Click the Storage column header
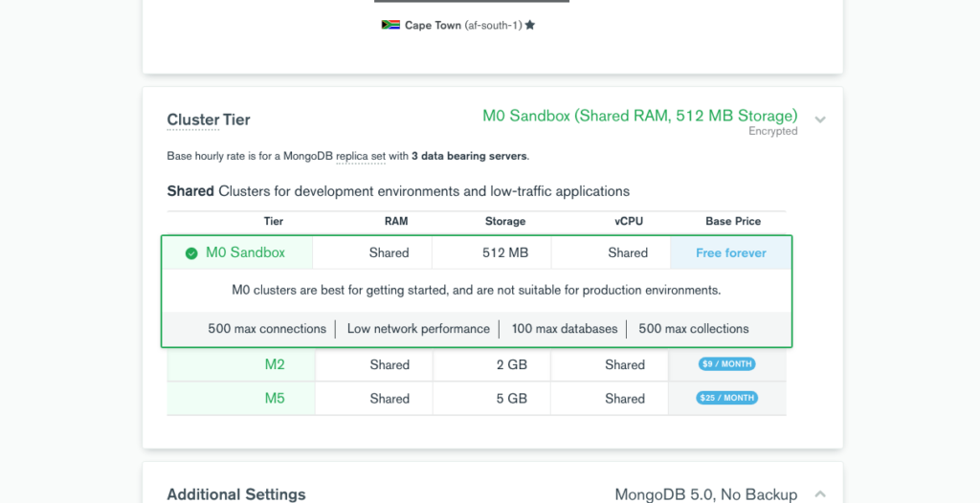 click(x=505, y=221)
